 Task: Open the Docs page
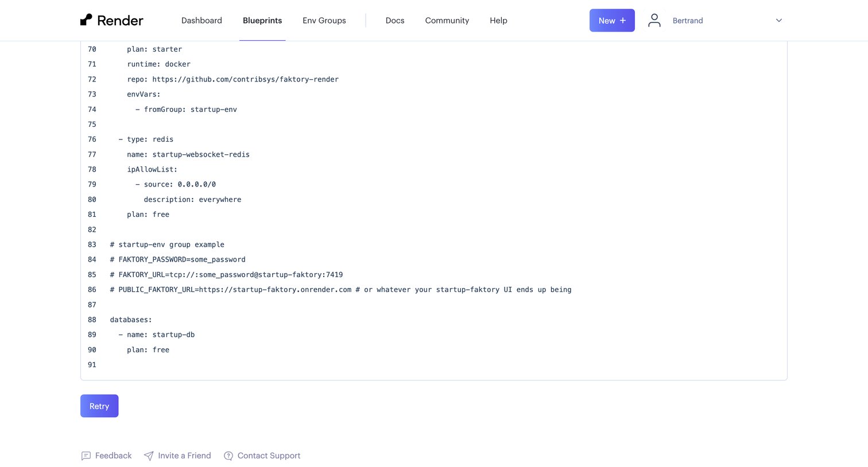click(395, 20)
